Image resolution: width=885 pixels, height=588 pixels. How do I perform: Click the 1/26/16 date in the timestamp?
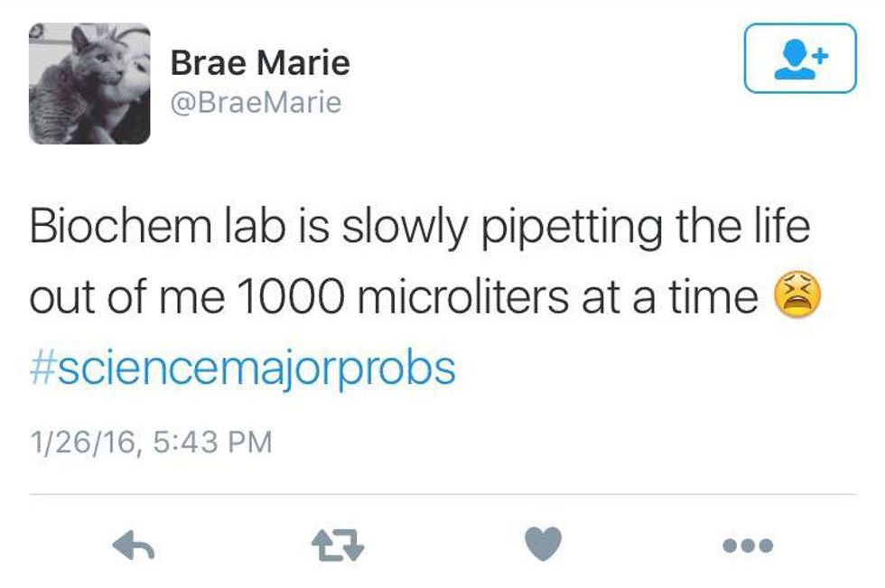82,443
